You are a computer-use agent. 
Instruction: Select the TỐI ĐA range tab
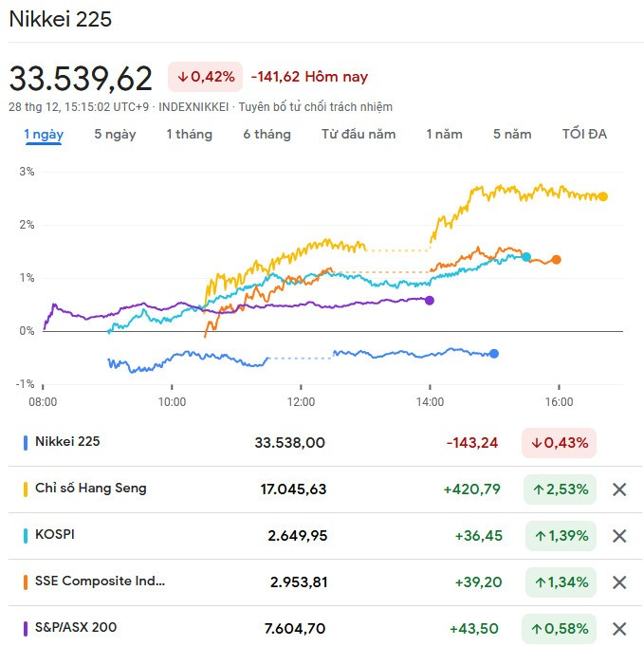pyautogui.click(x=584, y=134)
